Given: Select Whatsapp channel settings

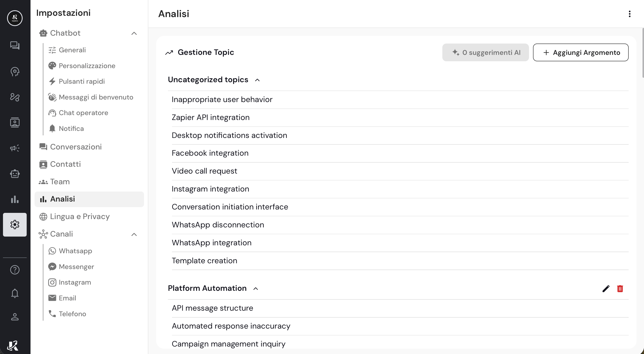Looking at the screenshot, I should click(75, 251).
